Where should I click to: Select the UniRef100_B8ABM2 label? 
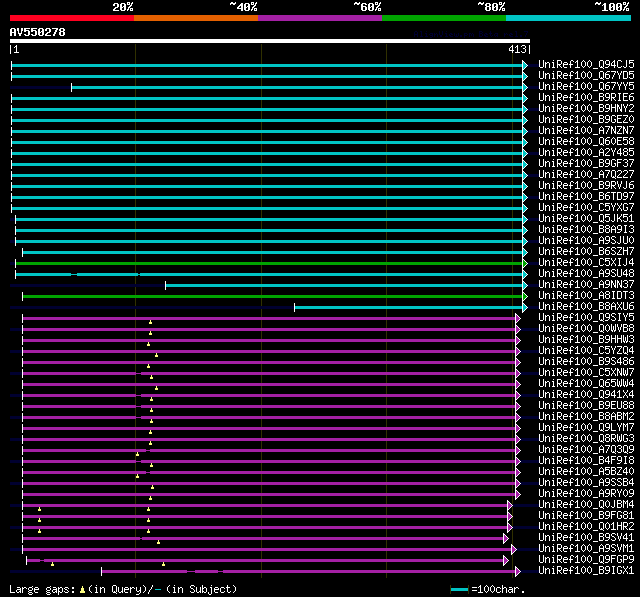coord(586,417)
